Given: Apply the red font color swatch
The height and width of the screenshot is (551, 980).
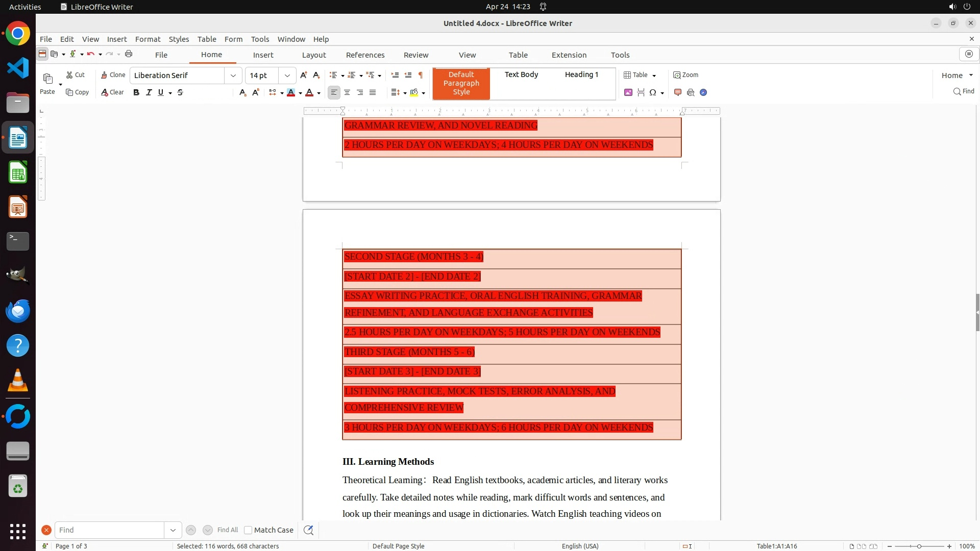Looking at the screenshot, I should (309, 92).
